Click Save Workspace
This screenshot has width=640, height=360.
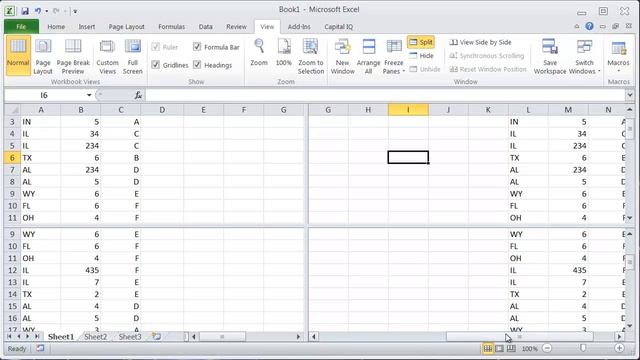(550, 56)
